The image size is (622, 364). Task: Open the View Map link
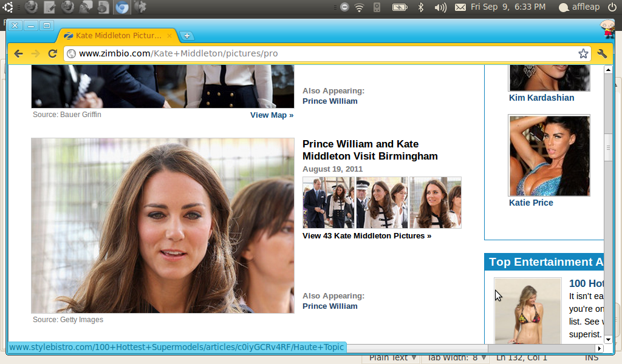pos(272,115)
